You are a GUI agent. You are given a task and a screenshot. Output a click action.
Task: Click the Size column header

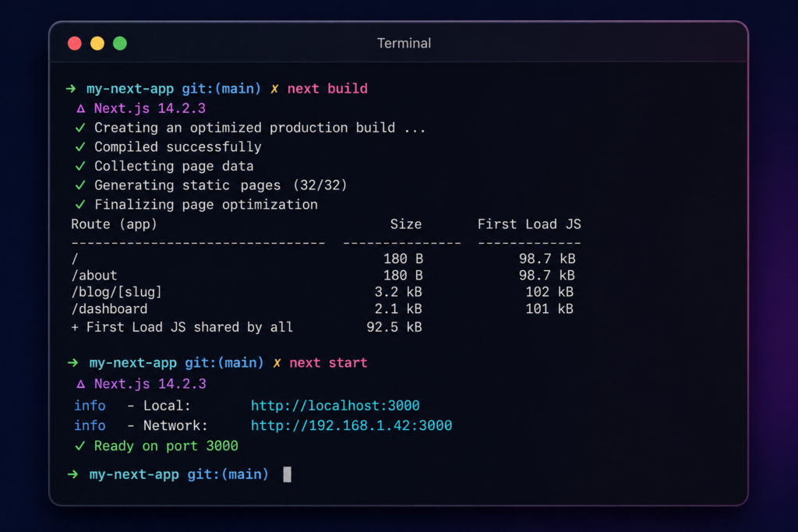(405, 224)
